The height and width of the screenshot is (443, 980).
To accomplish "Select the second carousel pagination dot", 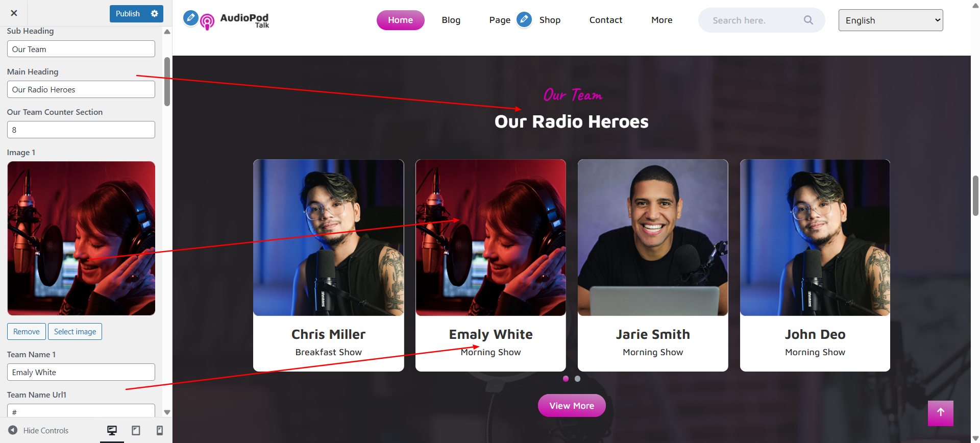I will [x=577, y=379].
